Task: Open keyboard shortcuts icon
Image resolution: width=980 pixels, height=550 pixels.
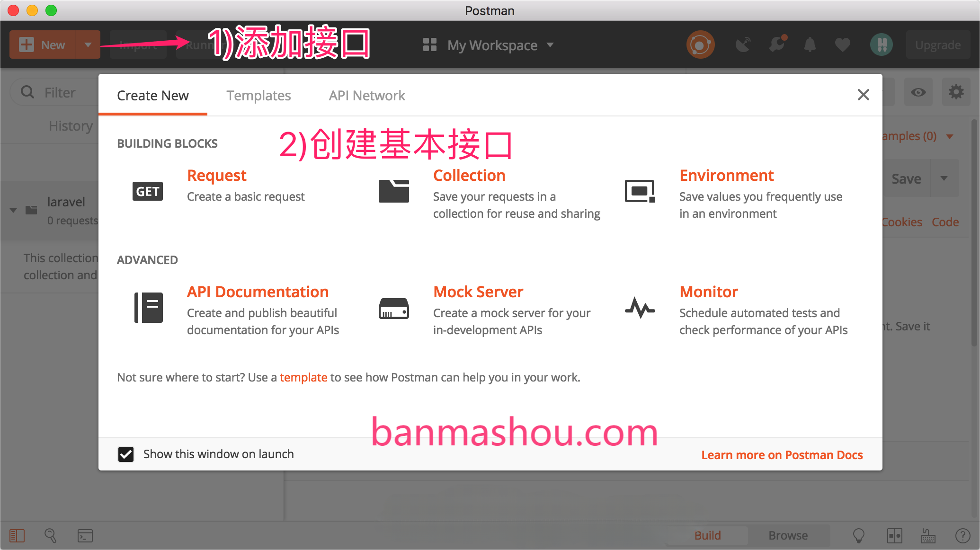Action: pos(928,536)
